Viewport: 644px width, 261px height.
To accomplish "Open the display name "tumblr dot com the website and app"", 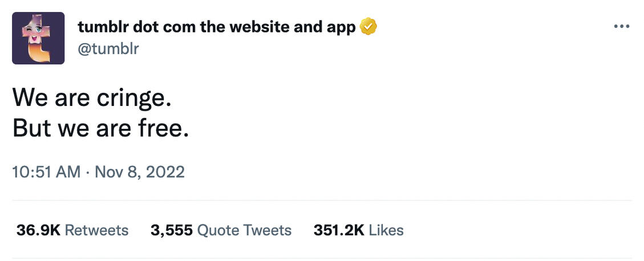I will click(x=216, y=27).
